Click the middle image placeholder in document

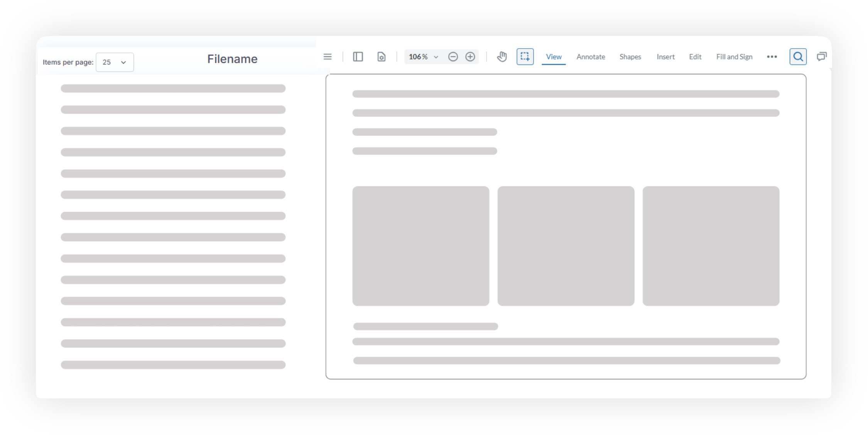pos(566,246)
